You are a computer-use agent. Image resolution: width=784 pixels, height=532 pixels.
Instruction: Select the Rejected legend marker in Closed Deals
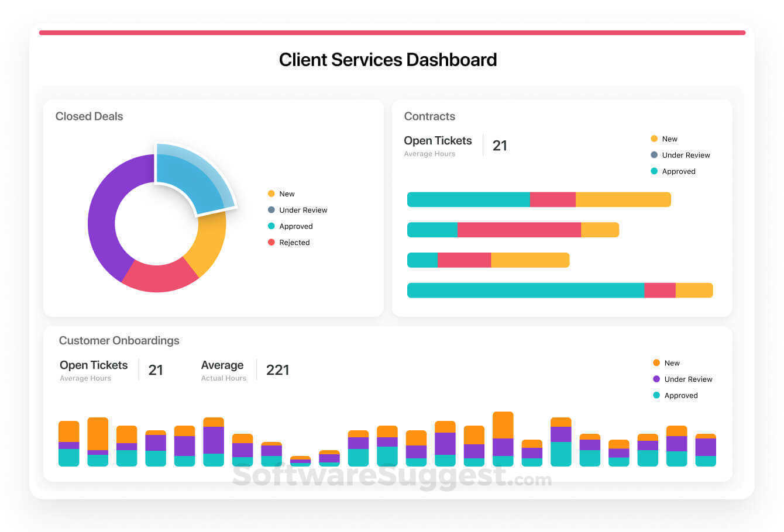(x=272, y=243)
